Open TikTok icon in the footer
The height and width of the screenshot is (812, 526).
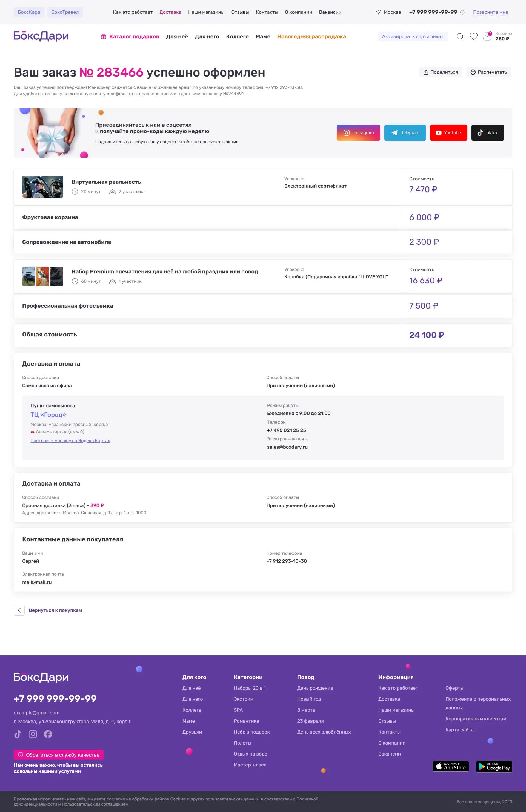tap(18, 734)
